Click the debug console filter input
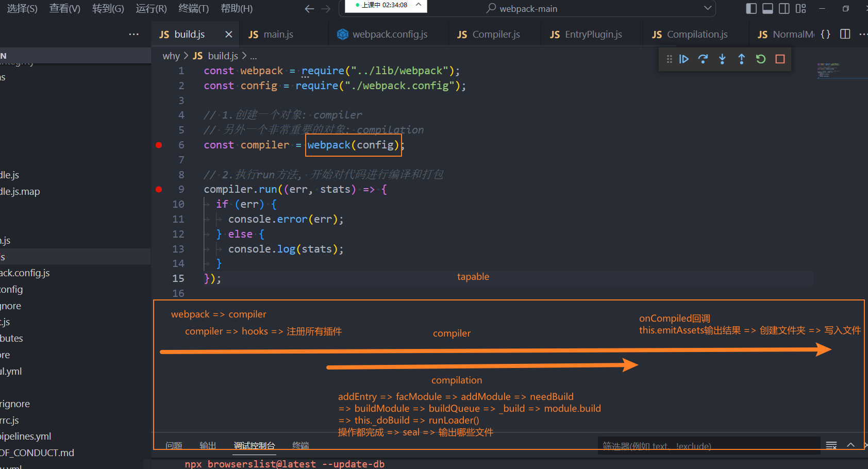Image resolution: width=868 pixels, height=469 pixels. point(709,446)
